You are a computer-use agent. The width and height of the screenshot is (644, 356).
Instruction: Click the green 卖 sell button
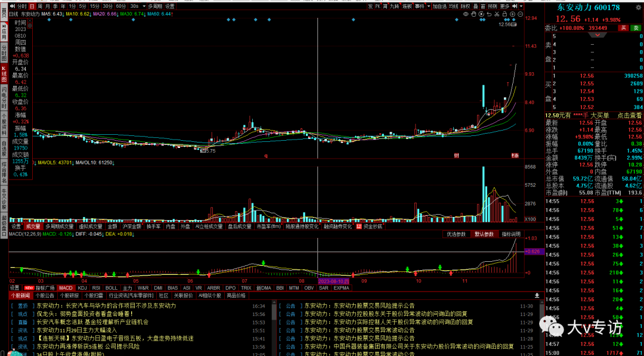(636, 27)
